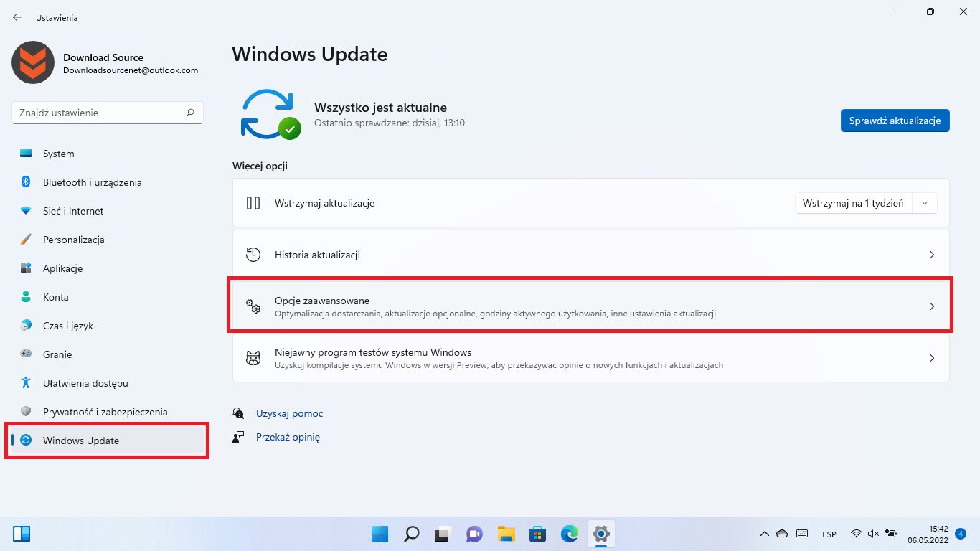This screenshot has height=551, width=980.
Task: Click Wstrzymaj na 1 tydzień button
Action: pos(853,203)
